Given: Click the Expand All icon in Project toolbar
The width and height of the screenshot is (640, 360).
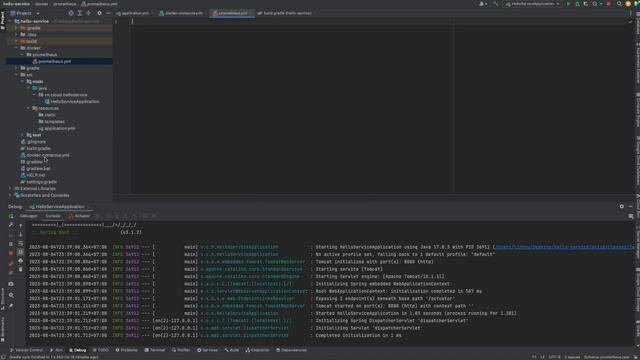Looking at the screenshot, I should click(x=80, y=13).
